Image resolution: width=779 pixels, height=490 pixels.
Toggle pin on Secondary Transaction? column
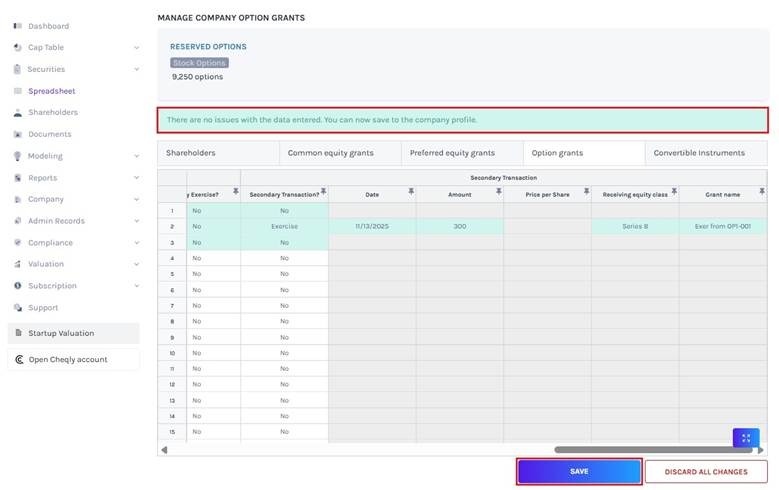321,190
